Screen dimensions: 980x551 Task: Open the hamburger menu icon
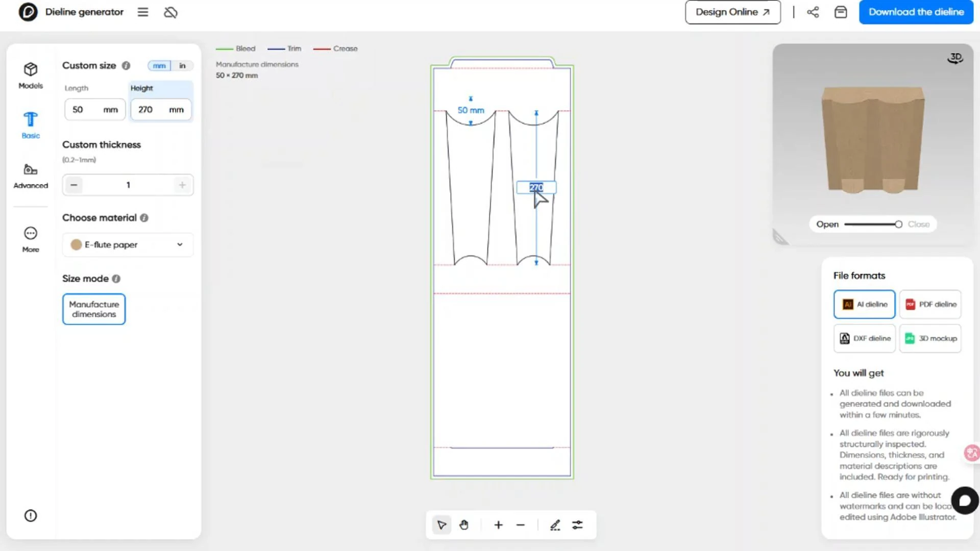143,12
